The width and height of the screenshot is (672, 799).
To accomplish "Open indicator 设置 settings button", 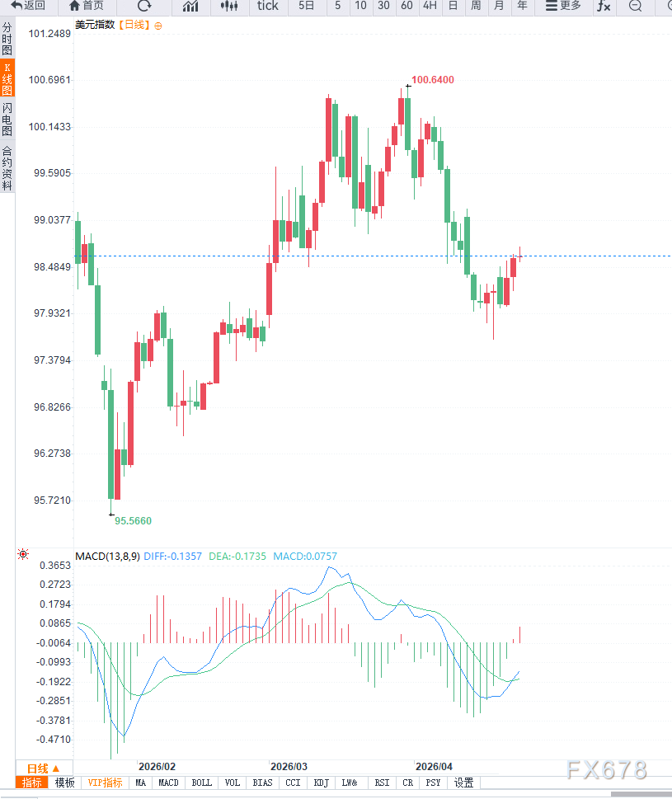I will click(464, 783).
